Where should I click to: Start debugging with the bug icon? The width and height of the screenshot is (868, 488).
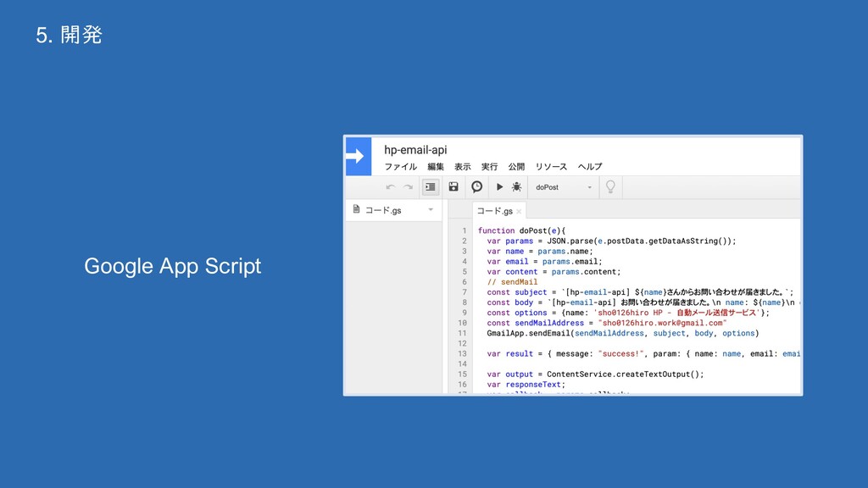(x=516, y=187)
